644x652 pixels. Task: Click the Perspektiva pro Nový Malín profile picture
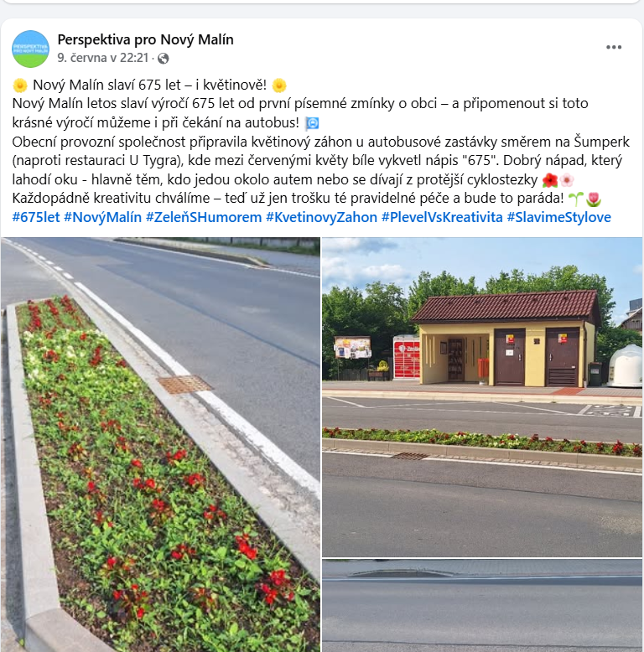point(30,49)
